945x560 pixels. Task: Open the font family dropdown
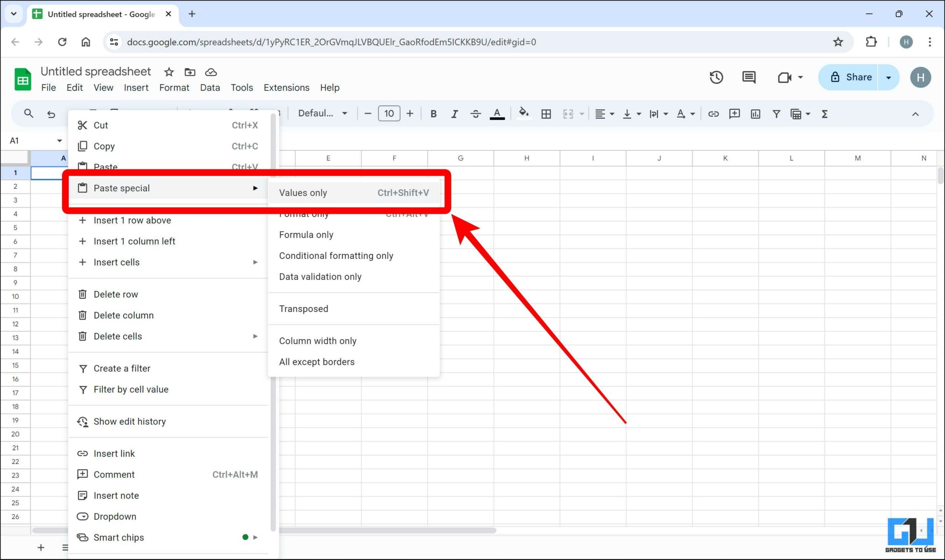point(323,113)
